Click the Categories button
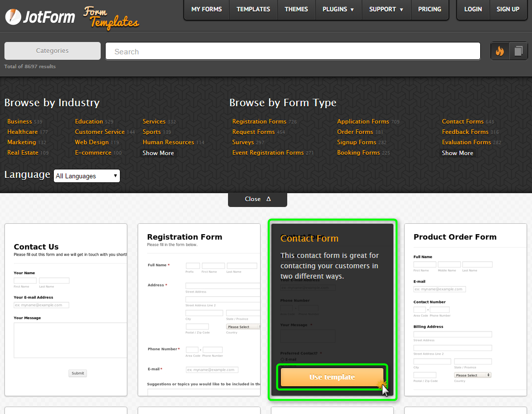The height and width of the screenshot is (414, 532). 52,51
